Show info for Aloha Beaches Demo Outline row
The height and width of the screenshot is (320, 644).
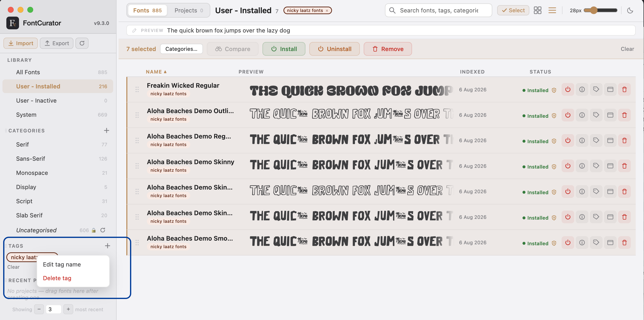[x=582, y=115]
